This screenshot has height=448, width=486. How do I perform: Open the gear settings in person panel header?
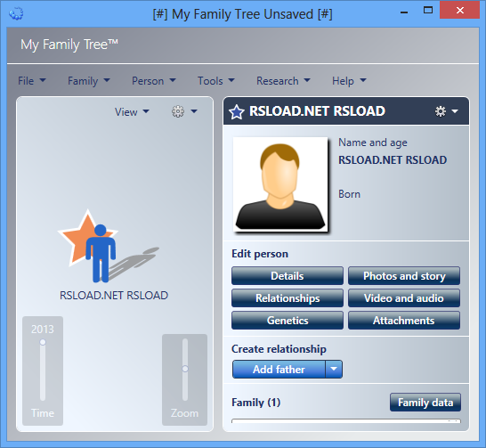click(441, 111)
